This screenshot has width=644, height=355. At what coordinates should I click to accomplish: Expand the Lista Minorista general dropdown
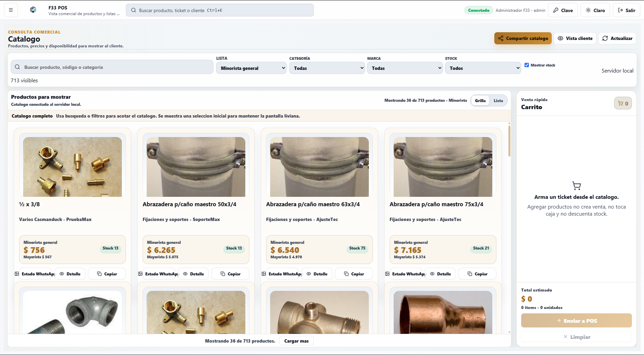(x=251, y=68)
